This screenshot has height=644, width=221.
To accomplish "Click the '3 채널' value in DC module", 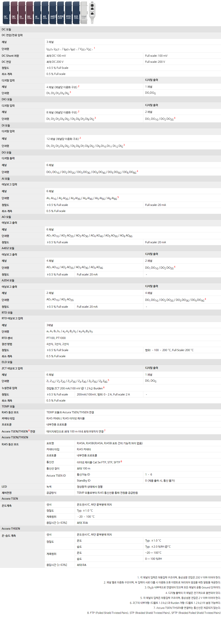I will pos(50,42).
